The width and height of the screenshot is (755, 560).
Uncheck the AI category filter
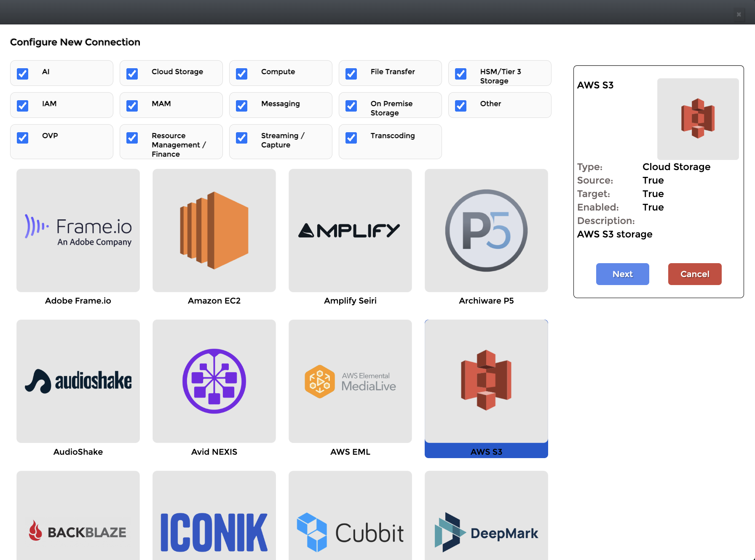[x=23, y=74]
